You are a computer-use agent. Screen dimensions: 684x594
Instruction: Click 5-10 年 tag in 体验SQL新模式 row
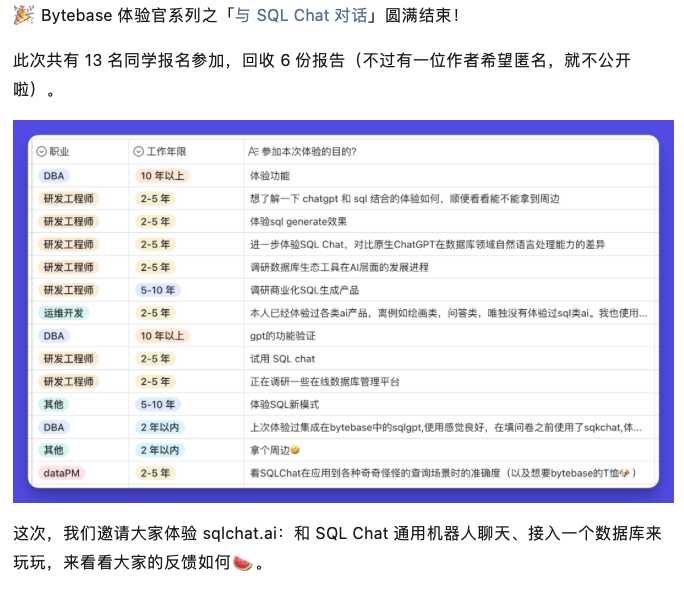pos(158,404)
